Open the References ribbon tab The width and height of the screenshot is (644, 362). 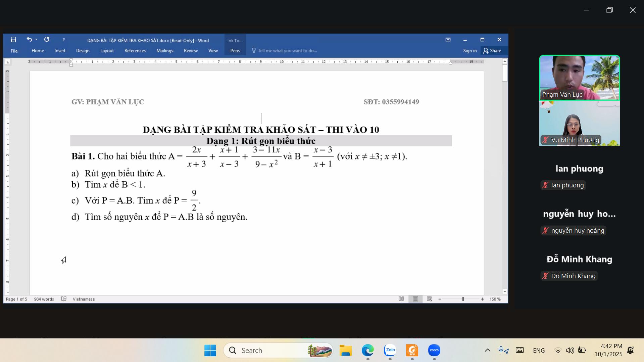coord(135,51)
